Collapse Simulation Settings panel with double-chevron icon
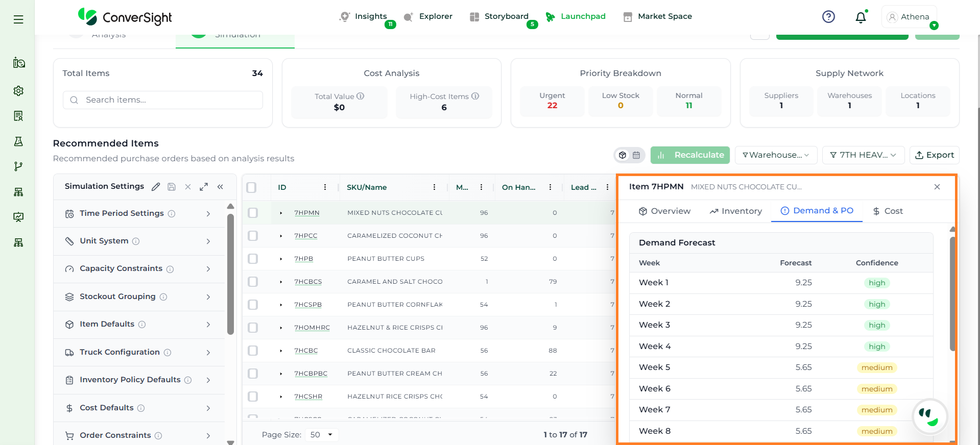 220,187
